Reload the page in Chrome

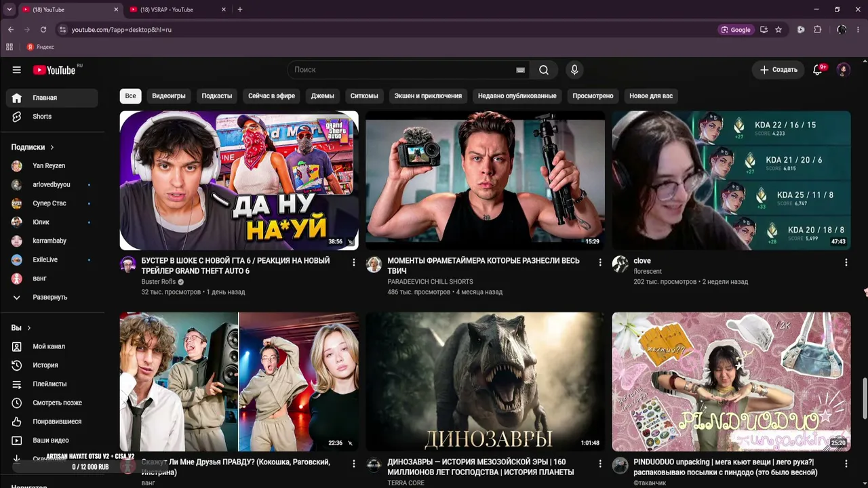coord(43,30)
